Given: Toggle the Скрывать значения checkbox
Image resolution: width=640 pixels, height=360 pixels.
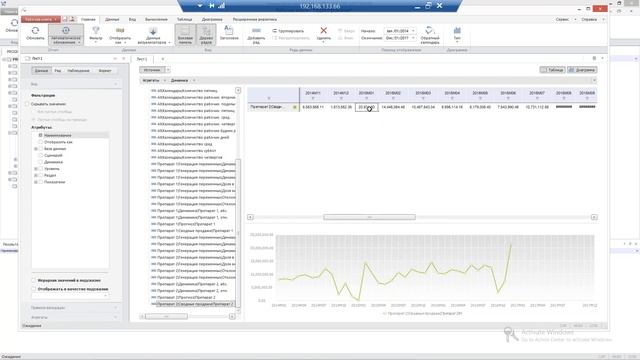Looking at the screenshot, I should point(27,104).
